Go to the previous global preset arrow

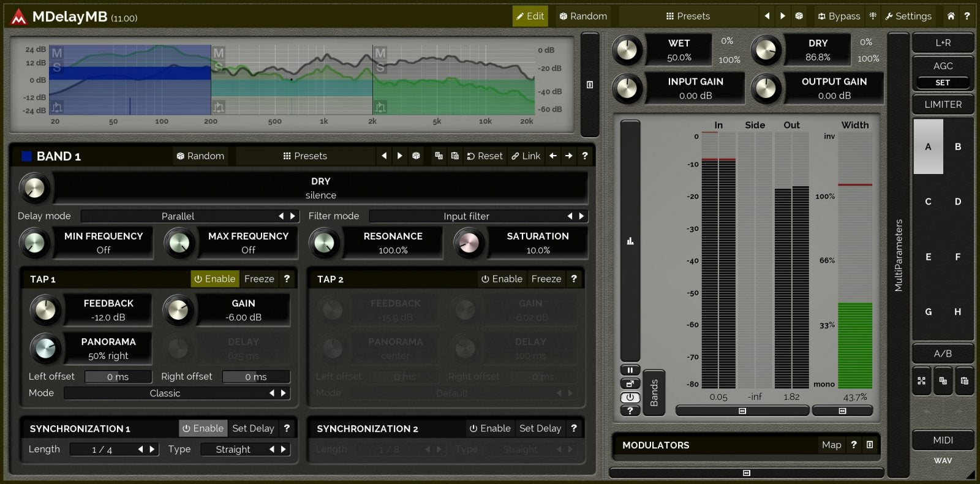click(767, 17)
